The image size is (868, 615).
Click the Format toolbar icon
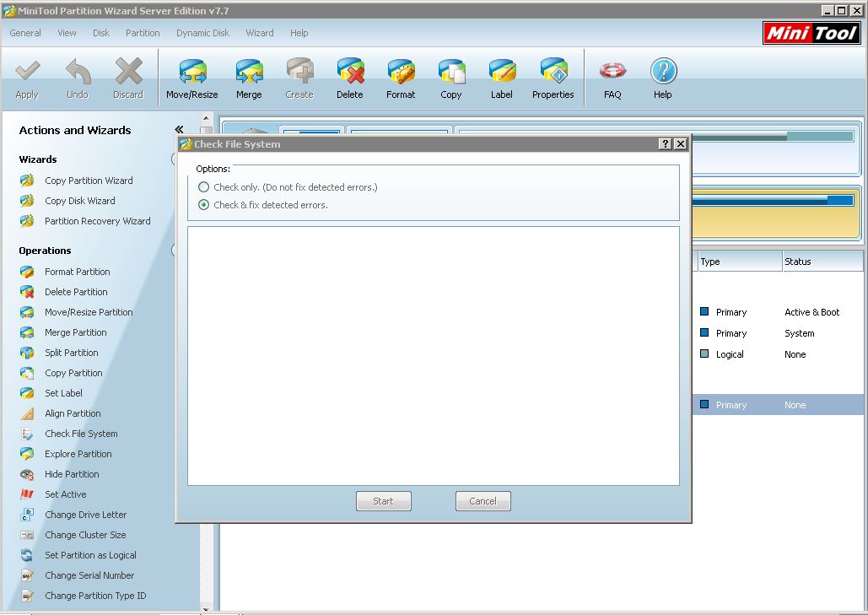[x=401, y=72]
